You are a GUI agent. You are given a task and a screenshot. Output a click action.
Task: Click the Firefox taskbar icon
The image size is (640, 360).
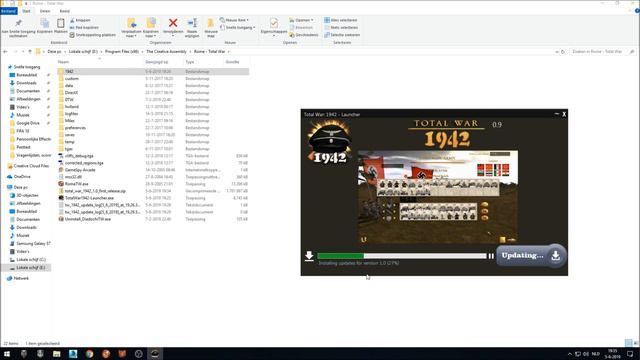pos(106,354)
